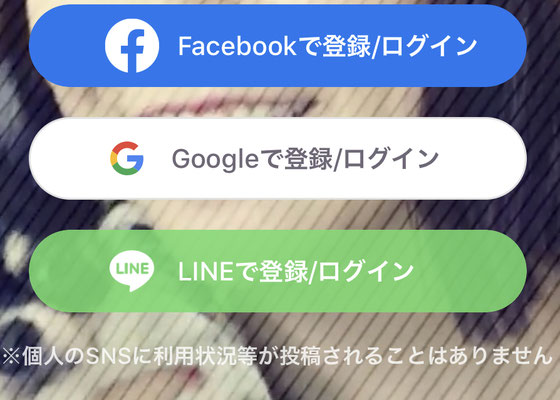Sign in with the blue Facebook button
This screenshot has height=400, width=560.
point(278,46)
